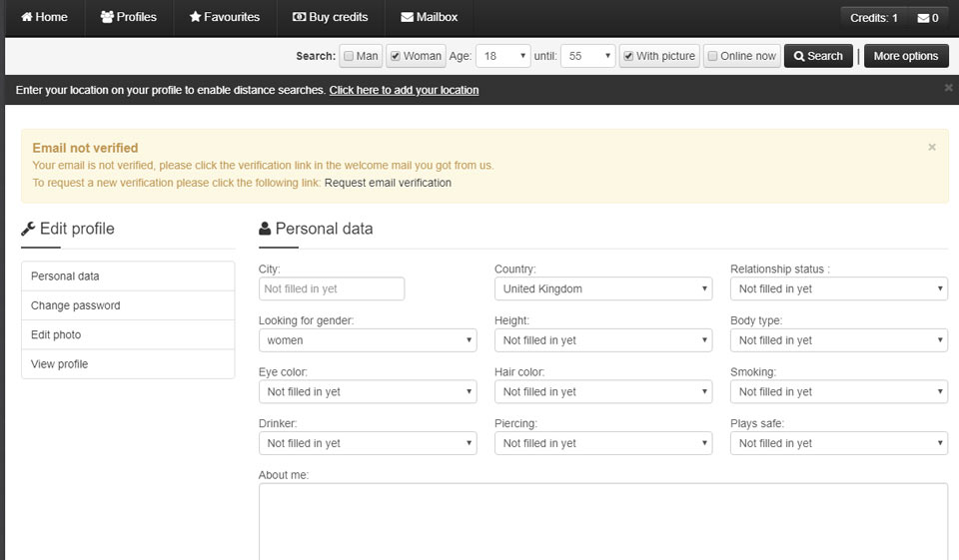Click the Buy credits money icon
959x560 pixels.
[299, 17]
